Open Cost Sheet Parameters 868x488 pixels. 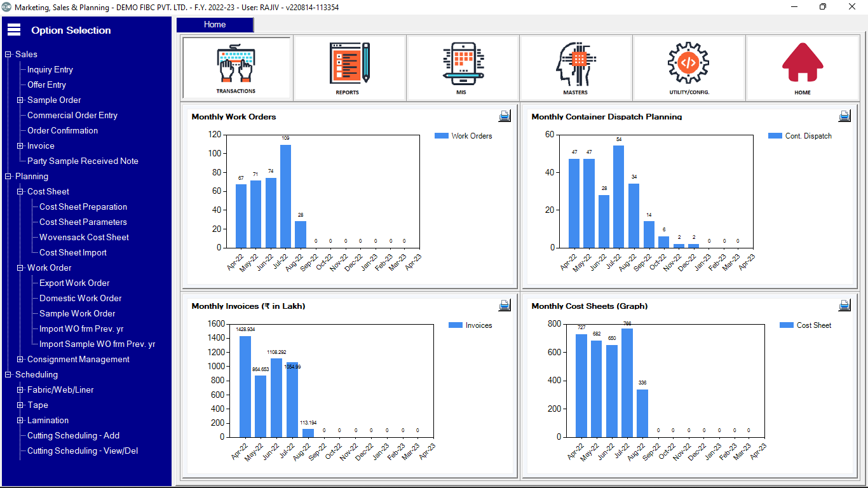[83, 222]
